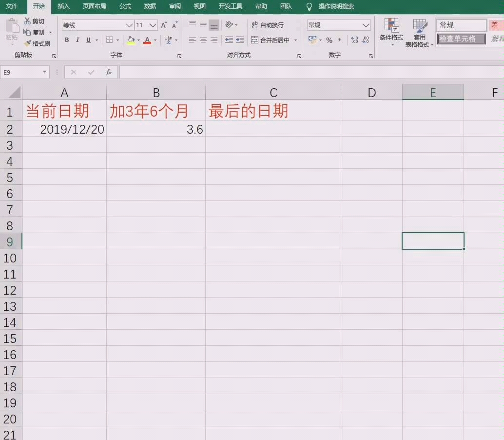Image resolution: width=504 pixels, height=440 pixels.
Task: Toggle Italic formatting
Action: [78, 40]
